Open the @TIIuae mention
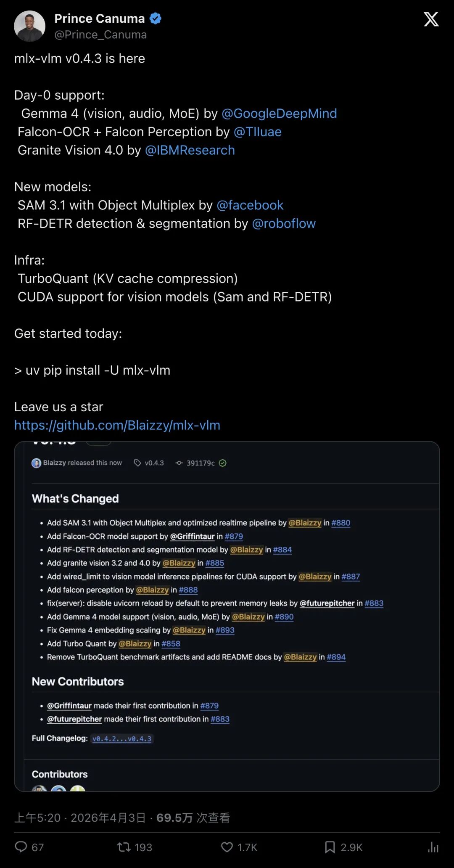 pos(257,132)
